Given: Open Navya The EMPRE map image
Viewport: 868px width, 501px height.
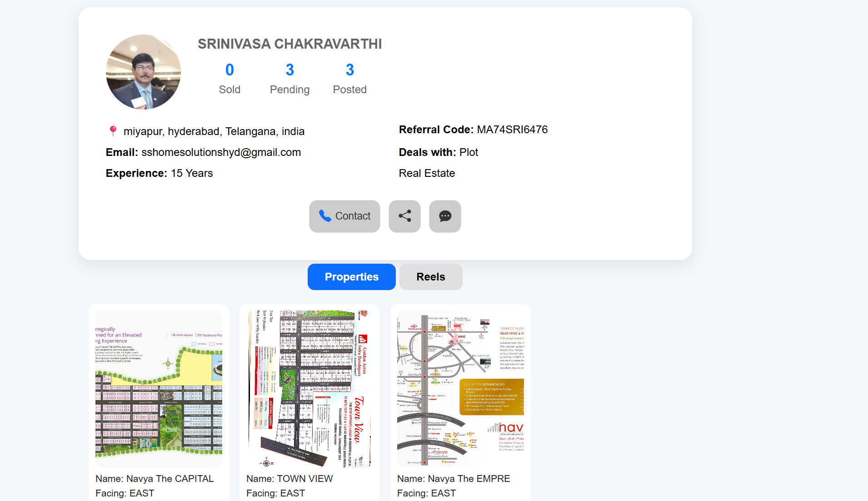Looking at the screenshot, I should [x=460, y=389].
